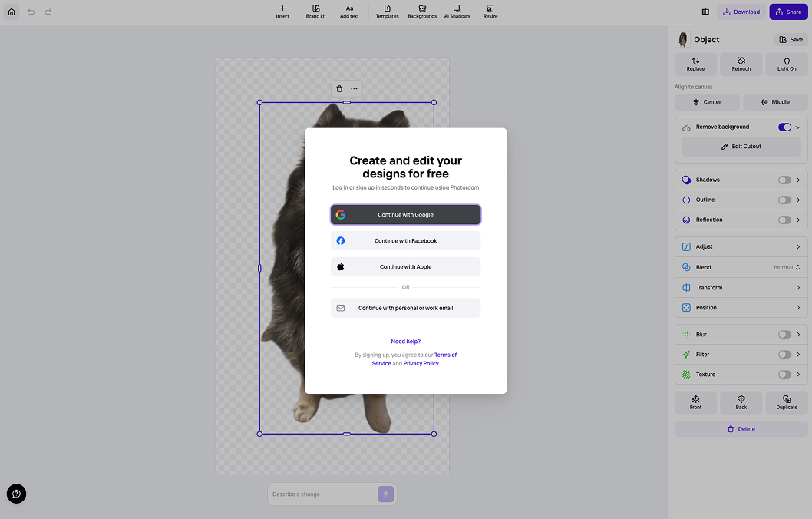The width and height of the screenshot is (812, 519).
Task: Open the help question mark bubble
Action: (17, 494)
